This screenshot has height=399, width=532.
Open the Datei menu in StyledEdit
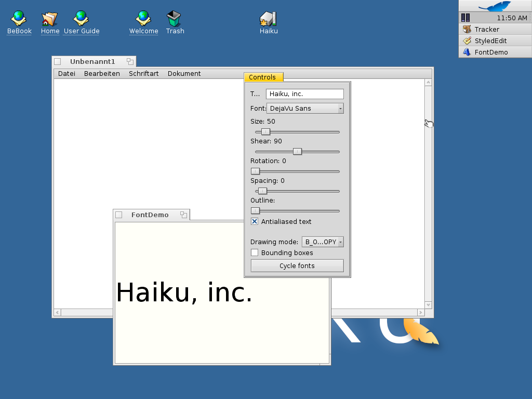[66, 74]
